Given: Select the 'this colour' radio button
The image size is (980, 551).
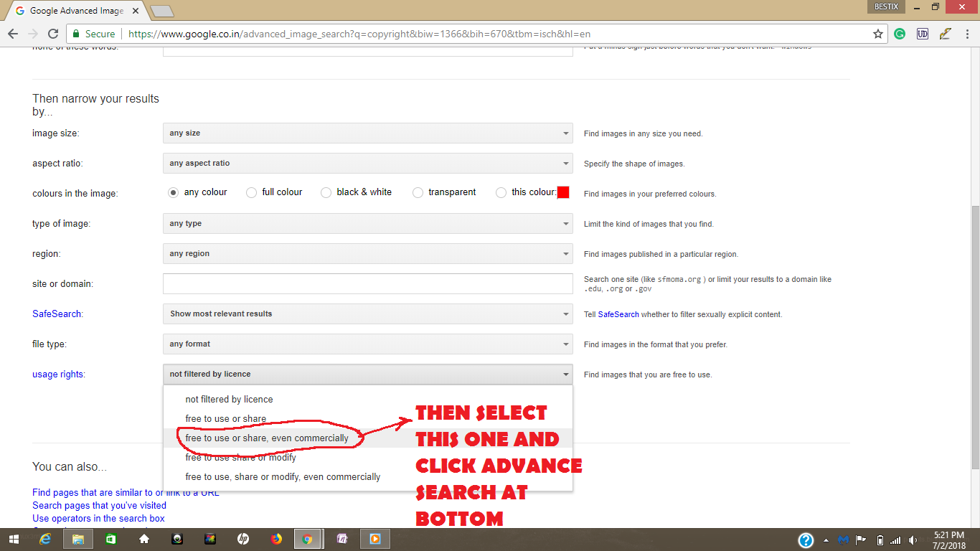Looking at the screenshot, I should pos(501,192).
